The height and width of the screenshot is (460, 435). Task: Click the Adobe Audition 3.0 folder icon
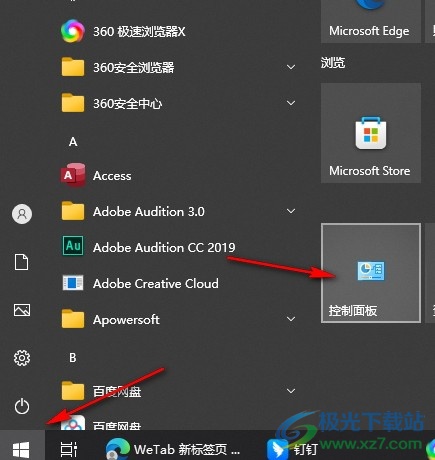pos(73,211)
